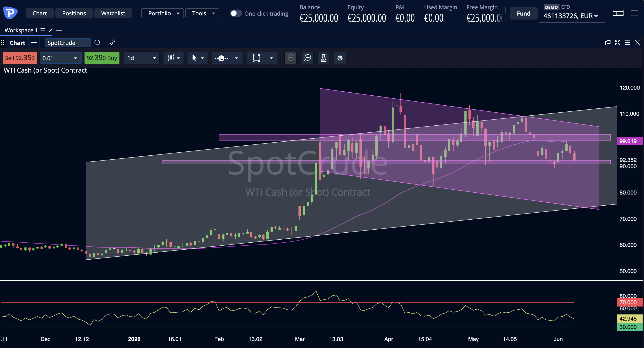Click the zoom out magnifier icon
This screenshot has width=644, height=348.
point(291,58)
